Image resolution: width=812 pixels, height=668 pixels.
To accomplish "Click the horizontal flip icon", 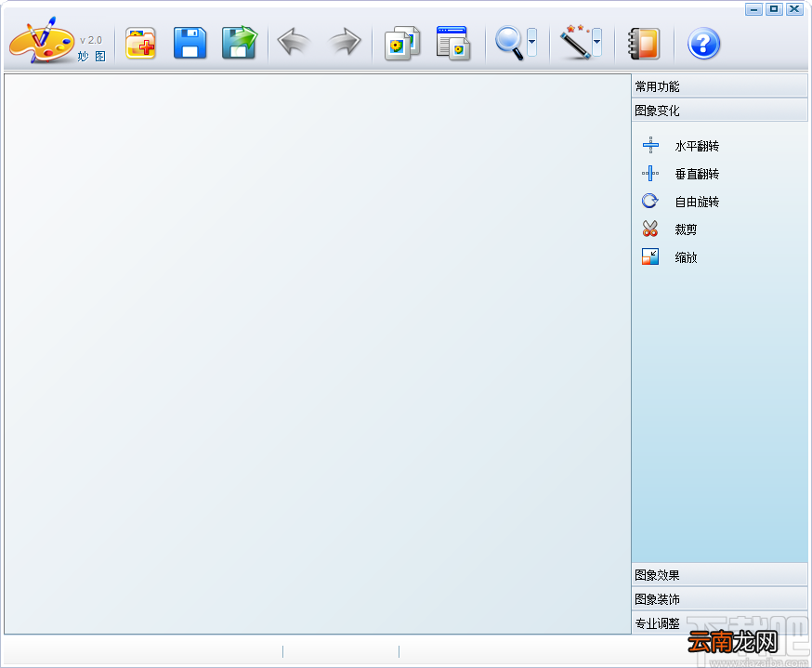I will (x=650, y=145).
